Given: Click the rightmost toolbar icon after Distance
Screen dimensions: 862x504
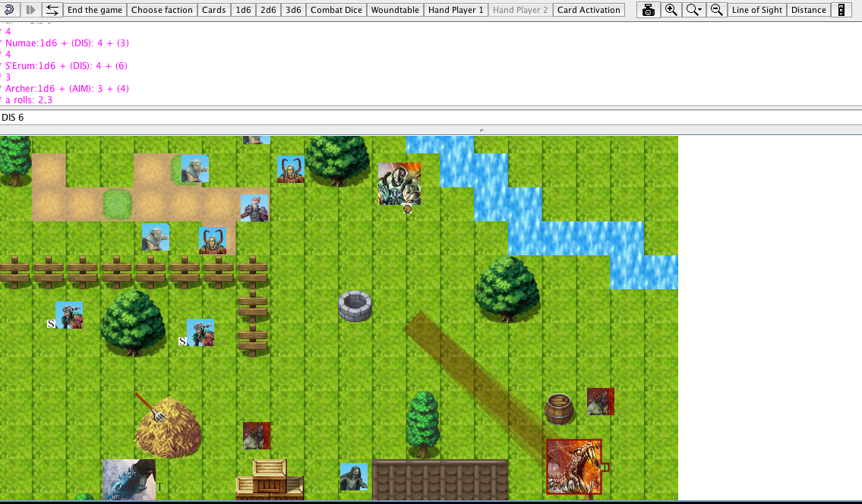Looking at the screenshot, I should click(841, 10).
